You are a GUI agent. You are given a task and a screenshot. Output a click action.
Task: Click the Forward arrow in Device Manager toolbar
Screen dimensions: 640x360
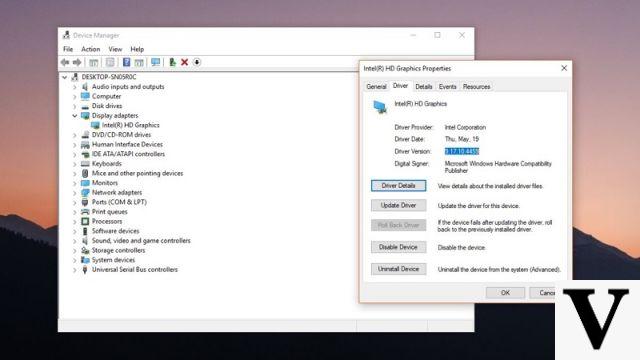click(77, 62)
